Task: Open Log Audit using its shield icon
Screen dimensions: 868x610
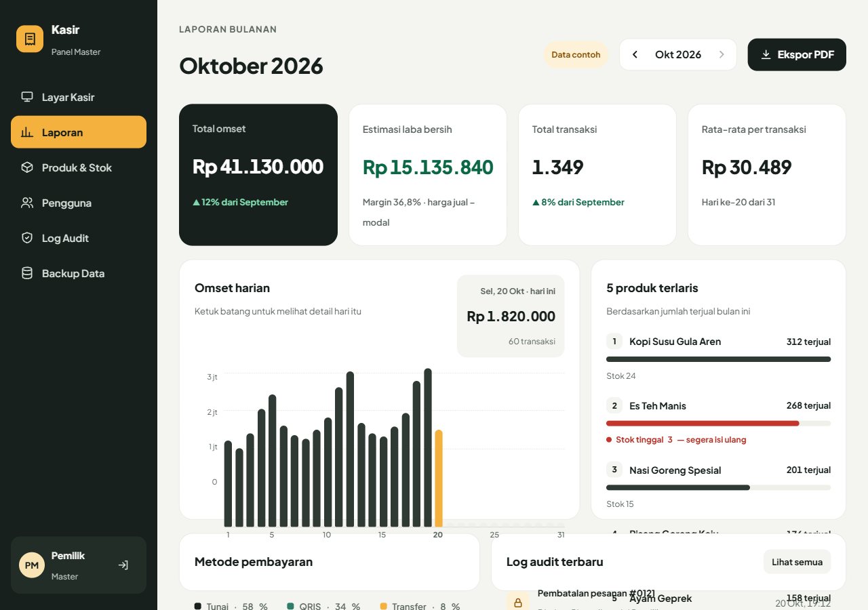Action: tap(27, 238)
